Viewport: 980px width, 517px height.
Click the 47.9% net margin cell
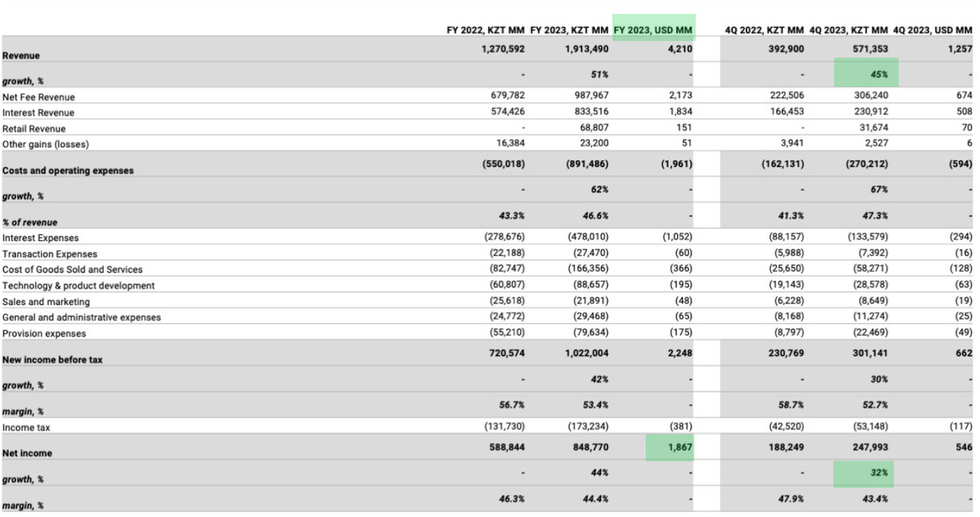(790, 499)
